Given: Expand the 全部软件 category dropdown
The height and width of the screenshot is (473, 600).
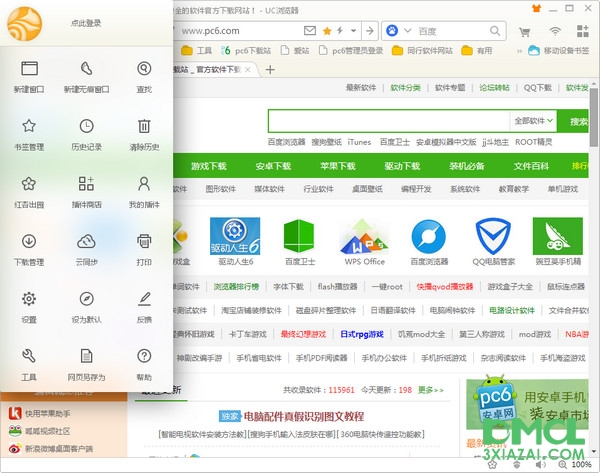Looking at the screenshot, I should pos(533,121).
